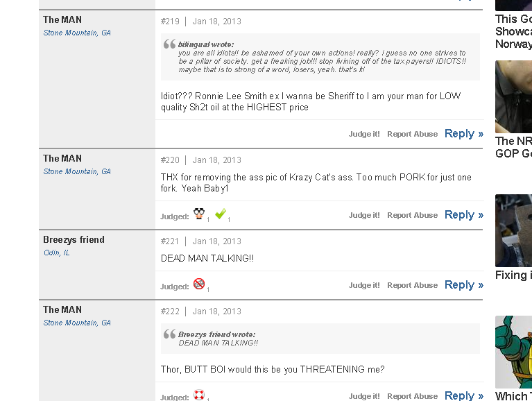
Task: Open 'The NR... GOP' sidebar headline
Action: 513,147
